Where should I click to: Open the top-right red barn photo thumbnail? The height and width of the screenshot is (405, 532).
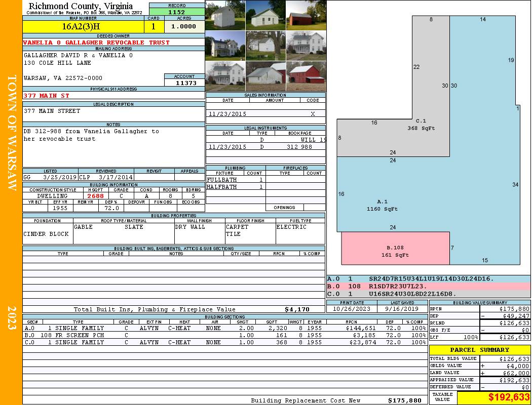(306, 15)
